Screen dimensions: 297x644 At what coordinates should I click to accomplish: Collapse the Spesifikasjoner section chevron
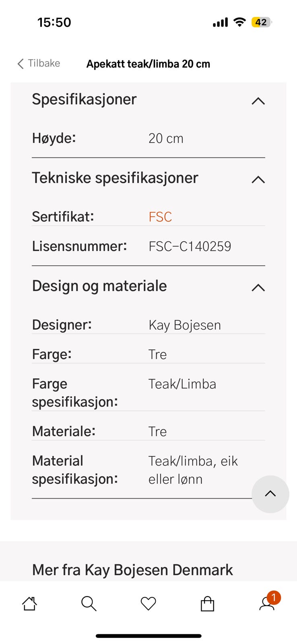click(258, 101)
